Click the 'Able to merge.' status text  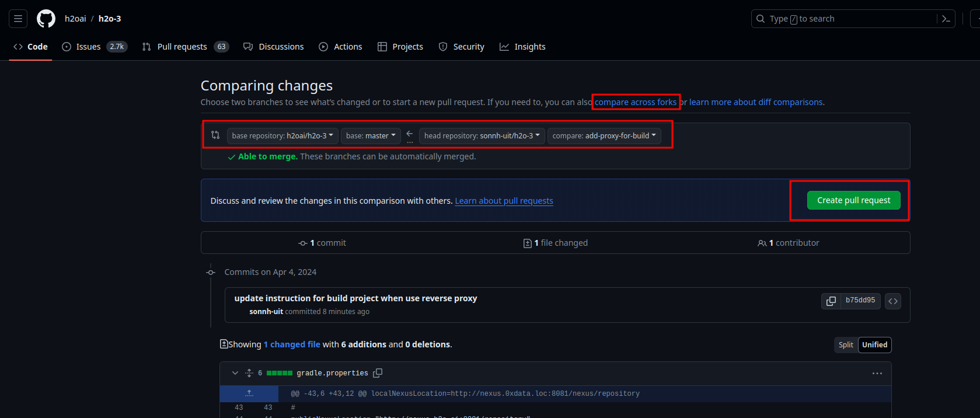point(268,156)
